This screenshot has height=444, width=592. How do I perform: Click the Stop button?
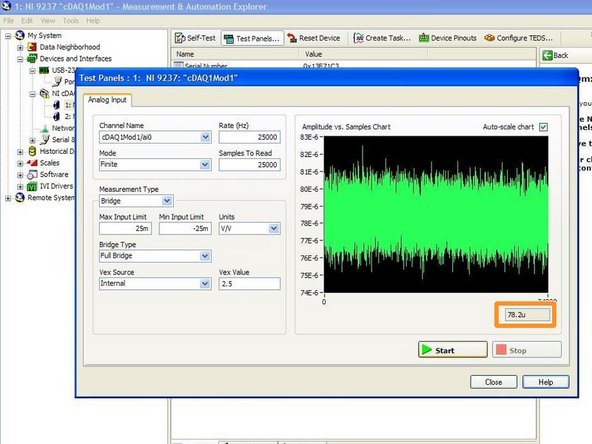point(527,350)
